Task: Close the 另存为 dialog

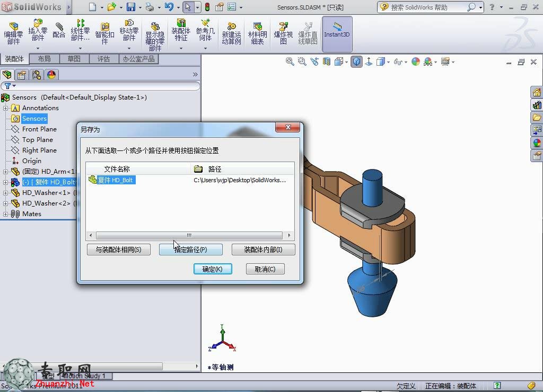Action: click(x=287, y=127)
